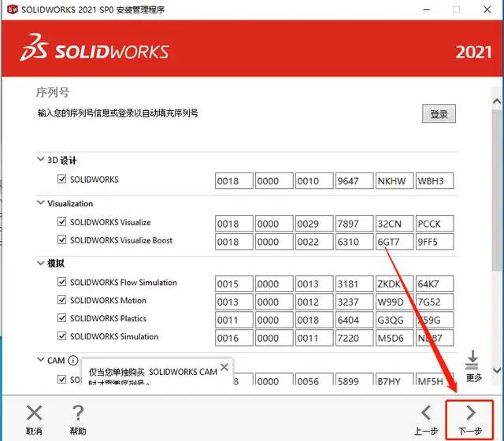Click SOLIDWORKS serial field 0010
The image size is (504, 441).
314,180
